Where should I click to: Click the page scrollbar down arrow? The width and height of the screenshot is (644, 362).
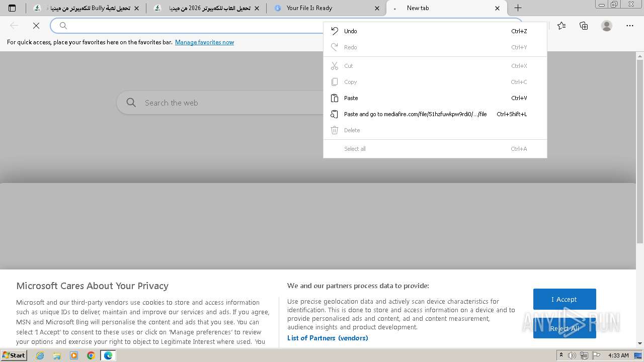pos(640,343)
